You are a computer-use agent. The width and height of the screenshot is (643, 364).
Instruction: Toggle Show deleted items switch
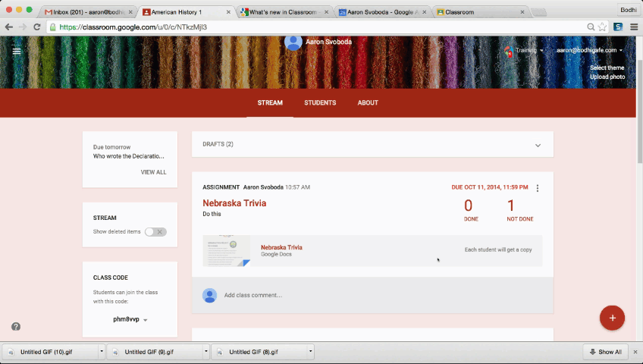pos(155,231)
